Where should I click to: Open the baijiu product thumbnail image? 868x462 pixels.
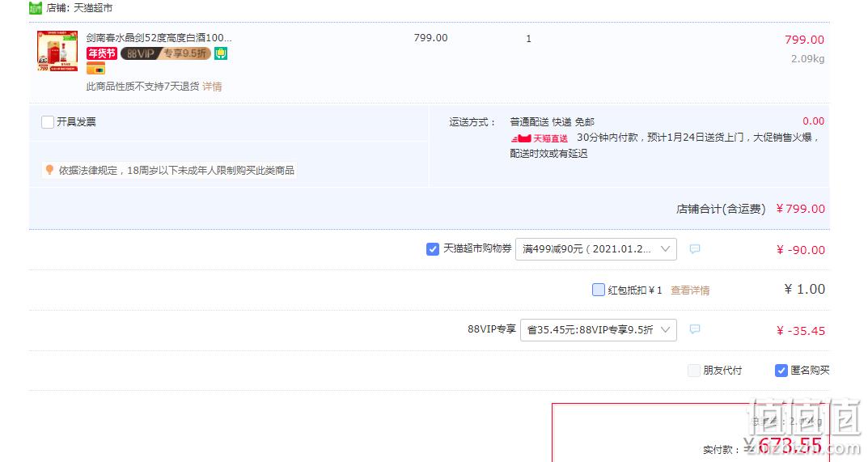tap(57, 51)
